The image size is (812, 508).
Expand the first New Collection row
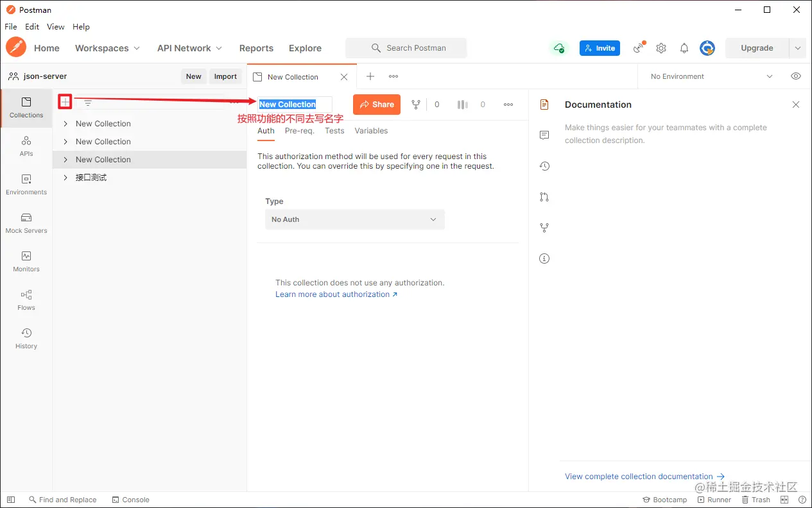[x=65, y=124]
